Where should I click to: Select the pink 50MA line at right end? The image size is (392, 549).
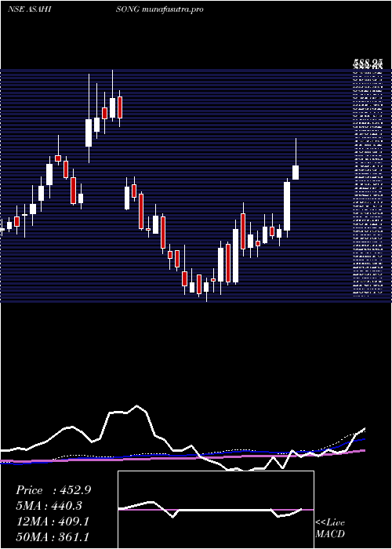[363, 451]
